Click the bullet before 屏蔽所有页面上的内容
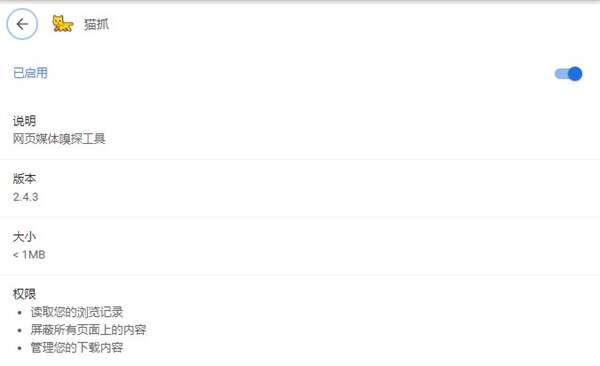Screen dimensions: 600x366 pos(20,330)
